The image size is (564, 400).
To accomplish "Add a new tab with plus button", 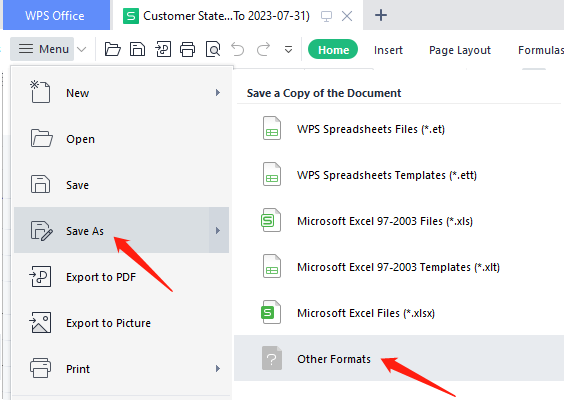I will tap(381, 15).
